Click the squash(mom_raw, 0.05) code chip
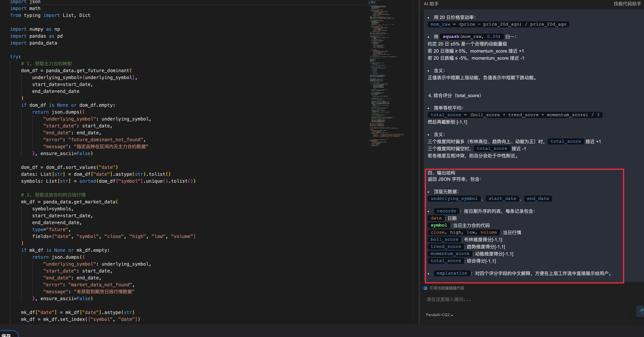Viewport: 644px width, 337px height. [471, 36]
